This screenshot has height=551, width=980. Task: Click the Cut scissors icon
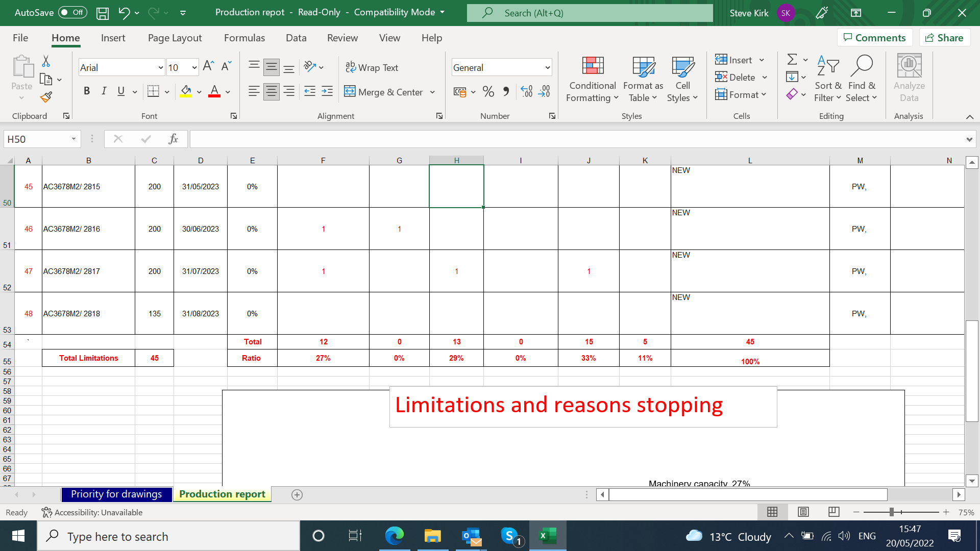(x=46, y=61)
